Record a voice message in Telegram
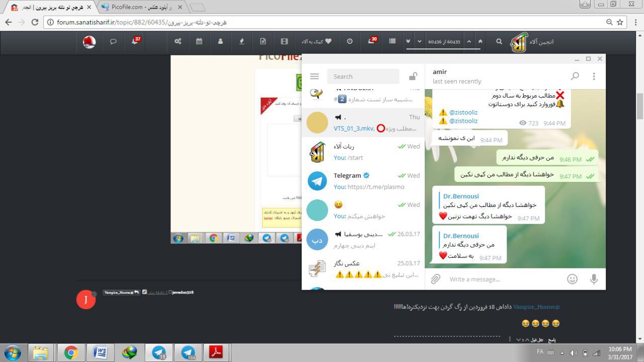The width and height of the screenshot is (644, 362). [594, 279]
